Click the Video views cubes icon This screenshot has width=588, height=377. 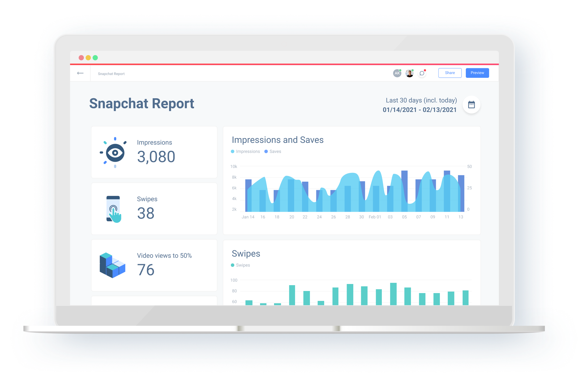click(112, 265)
